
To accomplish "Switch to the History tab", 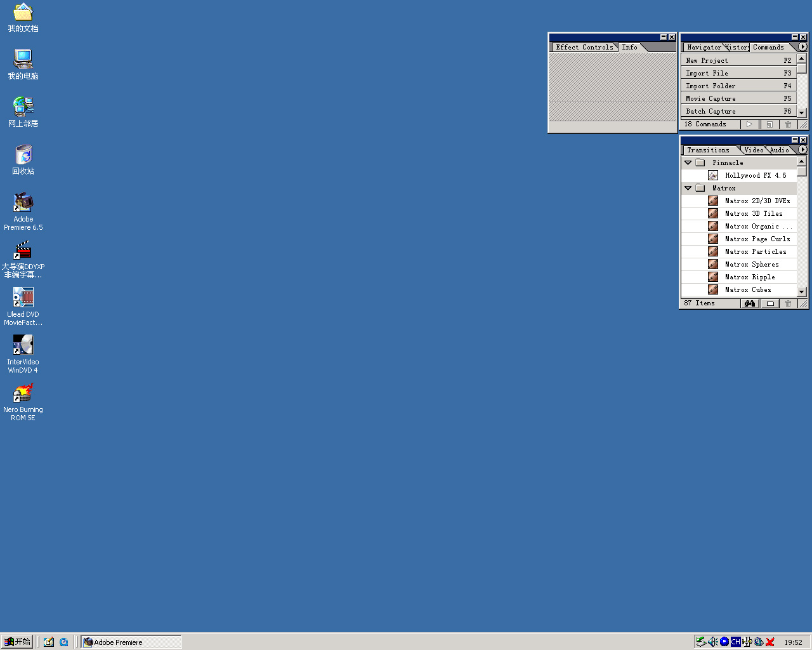I will (737, 48).
